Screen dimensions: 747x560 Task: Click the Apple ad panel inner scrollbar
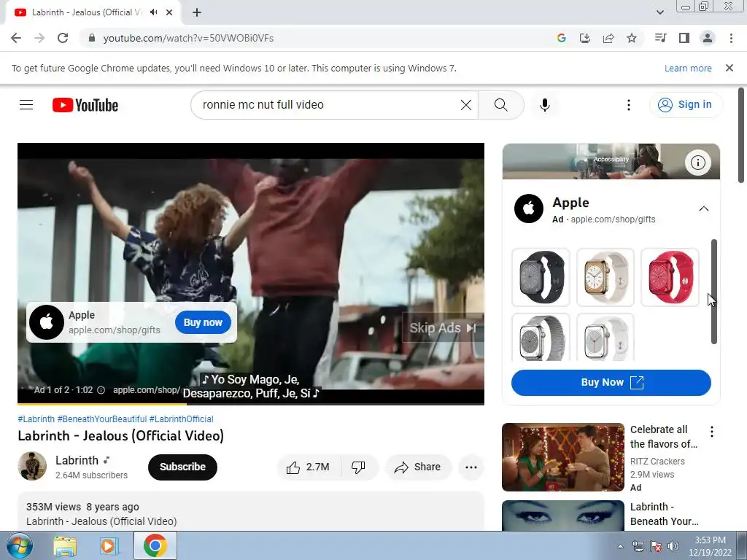click(x=713, y=292)
